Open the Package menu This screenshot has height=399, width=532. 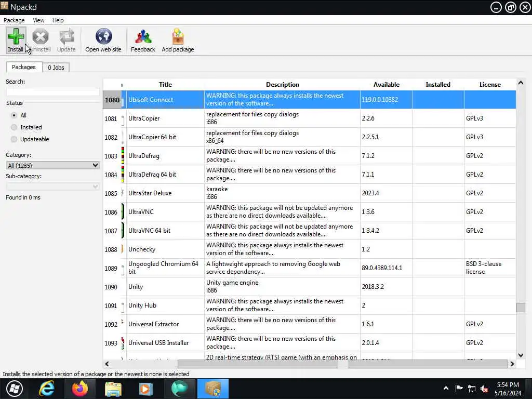pos(14,20)
